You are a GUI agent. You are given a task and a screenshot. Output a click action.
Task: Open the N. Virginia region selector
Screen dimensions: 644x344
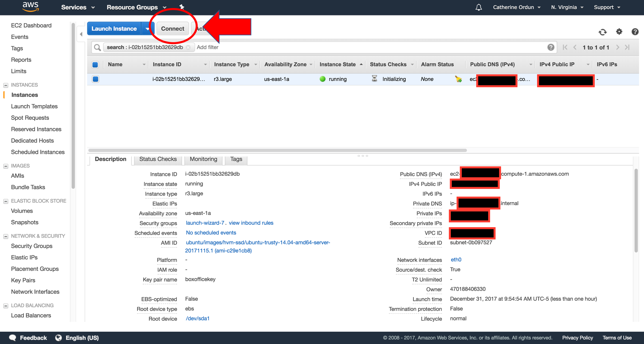click(x=567, y=7)
